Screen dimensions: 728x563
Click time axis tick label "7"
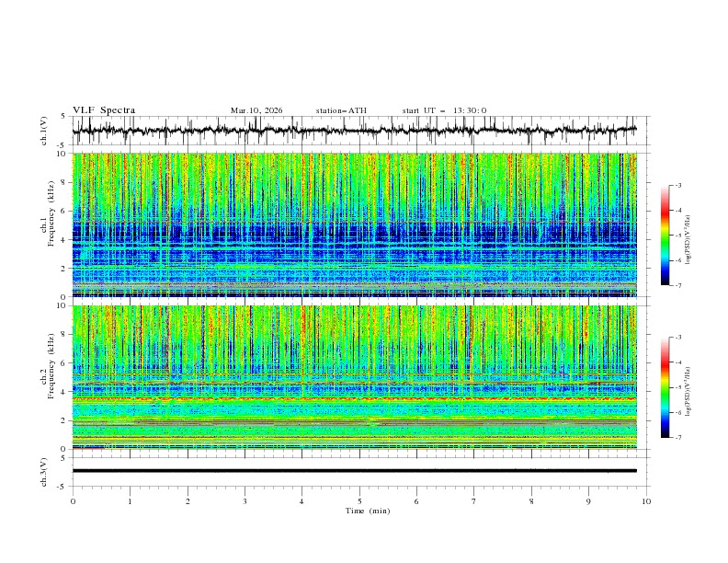474,501
